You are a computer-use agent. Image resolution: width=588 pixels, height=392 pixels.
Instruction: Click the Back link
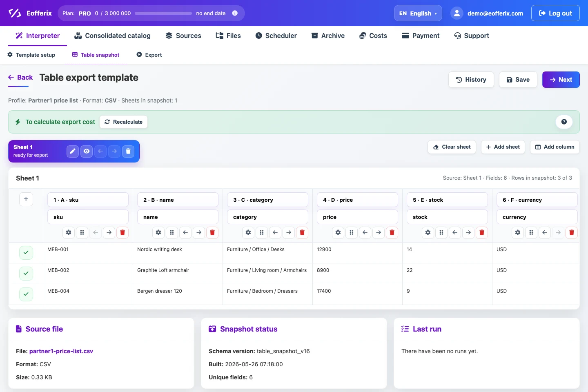[20, 77]
